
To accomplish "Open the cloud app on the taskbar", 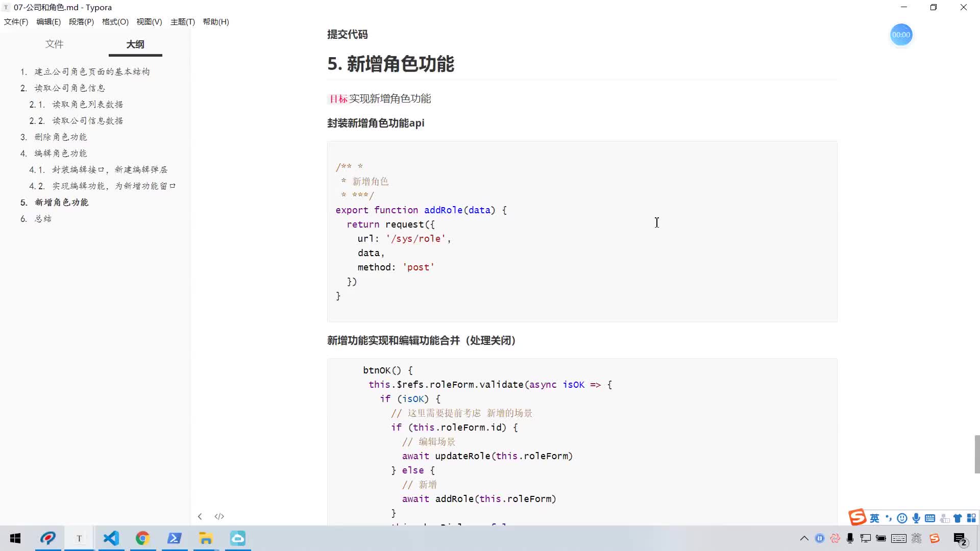I will pos(238,538).
